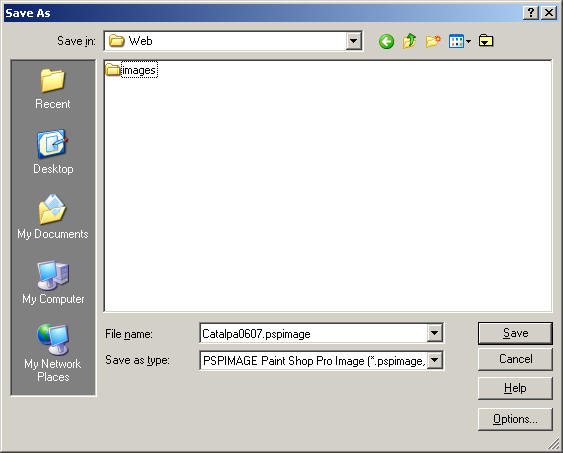Expand the Save as type dropdown
563x453 pixels.
coord(434,360)
